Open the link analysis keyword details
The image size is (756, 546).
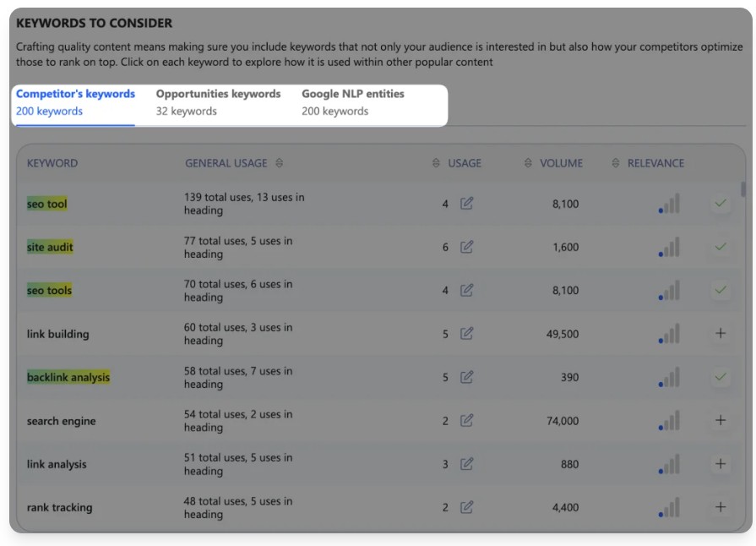pos(57,464)
